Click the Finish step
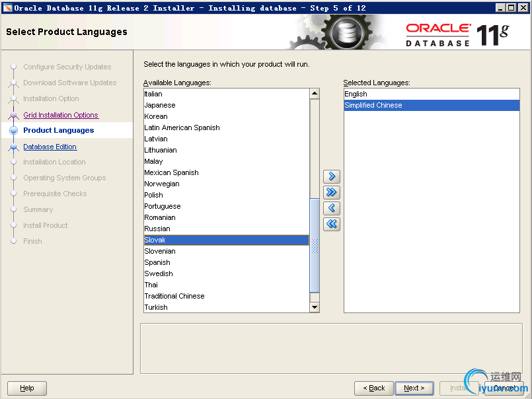This screenshot has height=399, width=532. pos(32,241)
